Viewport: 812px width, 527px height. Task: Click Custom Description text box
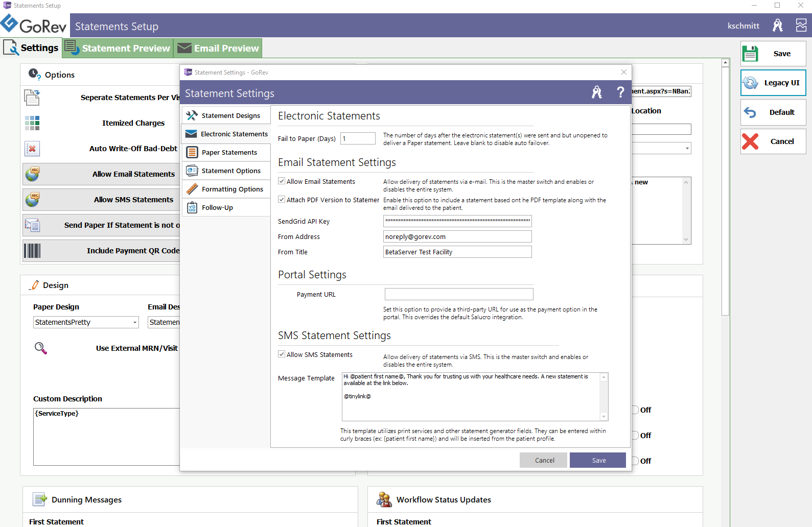pyautogui.click(x=106, y=437)
